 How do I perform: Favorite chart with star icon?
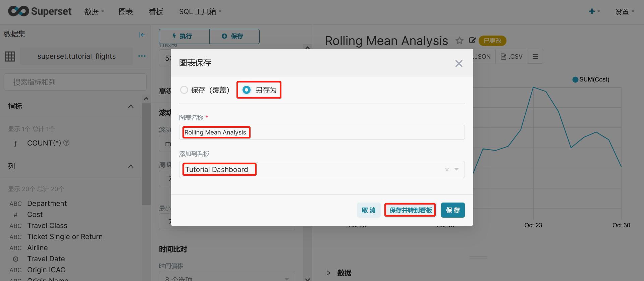pos(460,41)
